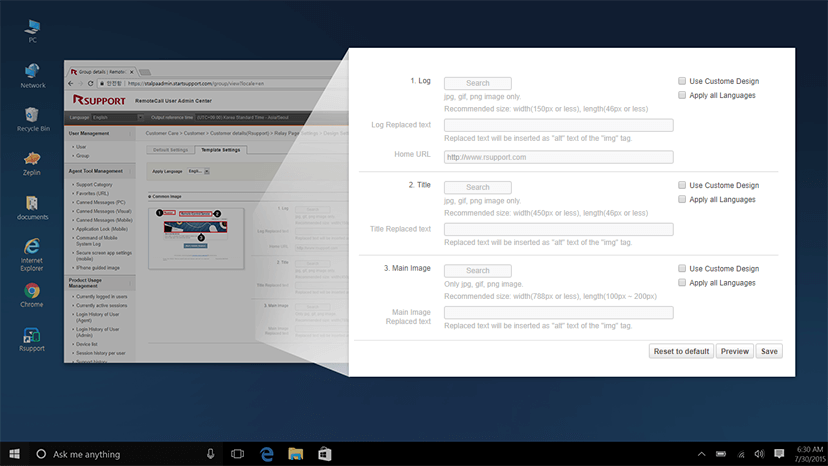Open the network tray icon
Viewport: 828px width, 466px height.
(x=741, y=454)
